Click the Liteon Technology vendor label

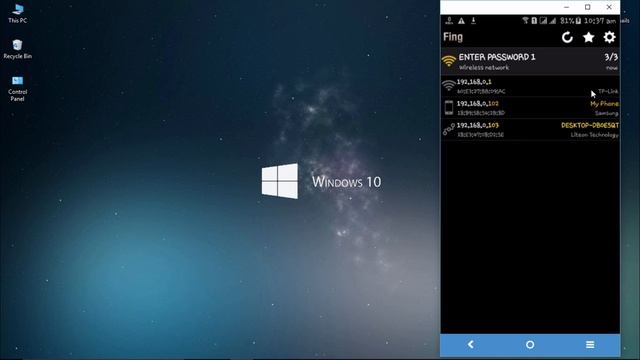594,135
